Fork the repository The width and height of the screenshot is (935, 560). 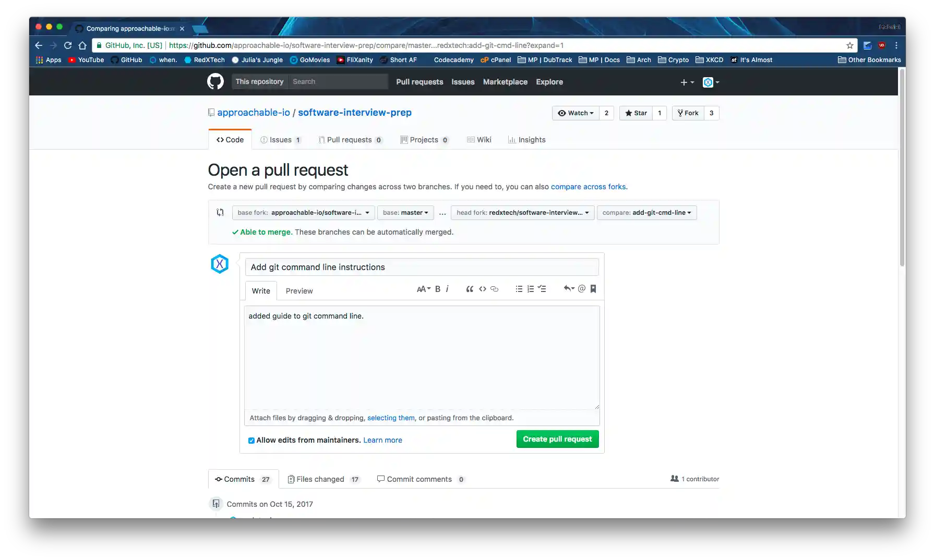688,113
